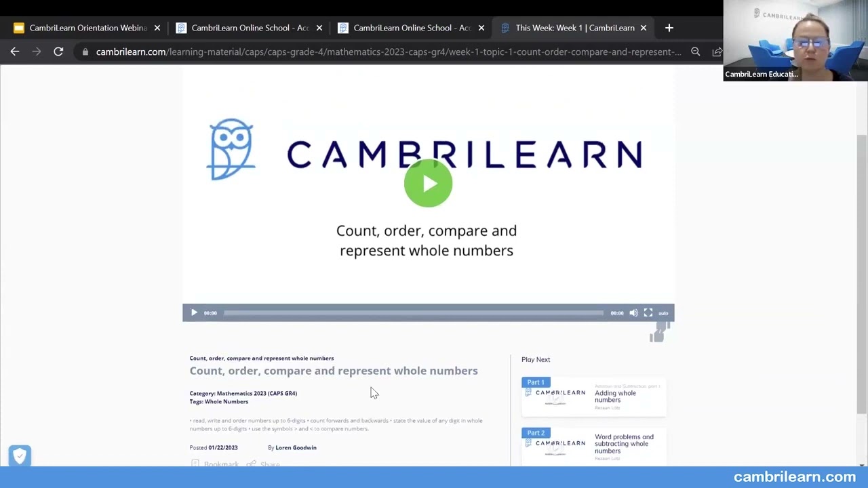Click the heading Count, order, compare and represent
Screen dimensions: 868x488
pyautogui.click(x=334, y=371)
